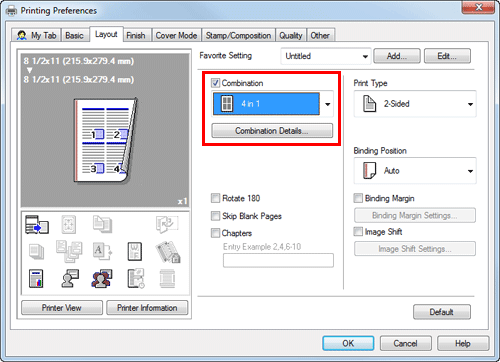Image resolution: width=500 pixels, height=362 pixels.
Task: Click the color chart document icon
Action: [x=36, y=278]
